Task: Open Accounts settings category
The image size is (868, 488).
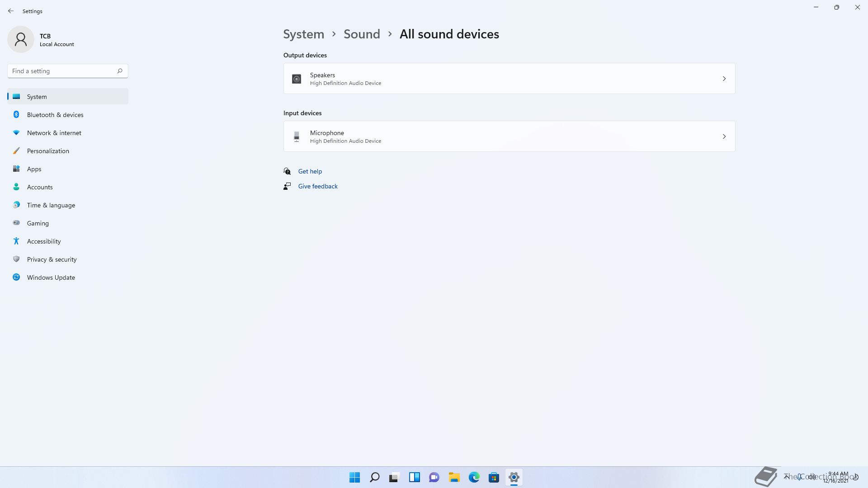Action: tap(68, 187)
